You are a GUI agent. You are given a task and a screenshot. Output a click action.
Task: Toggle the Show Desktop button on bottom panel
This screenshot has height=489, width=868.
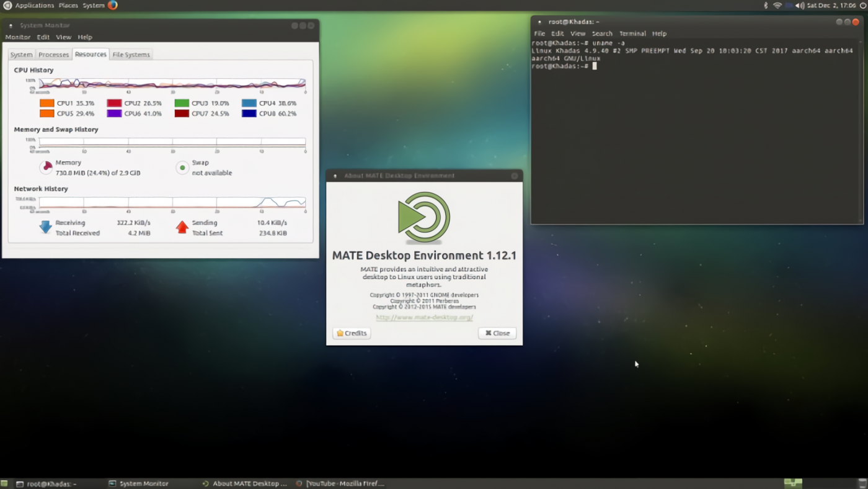5,483
